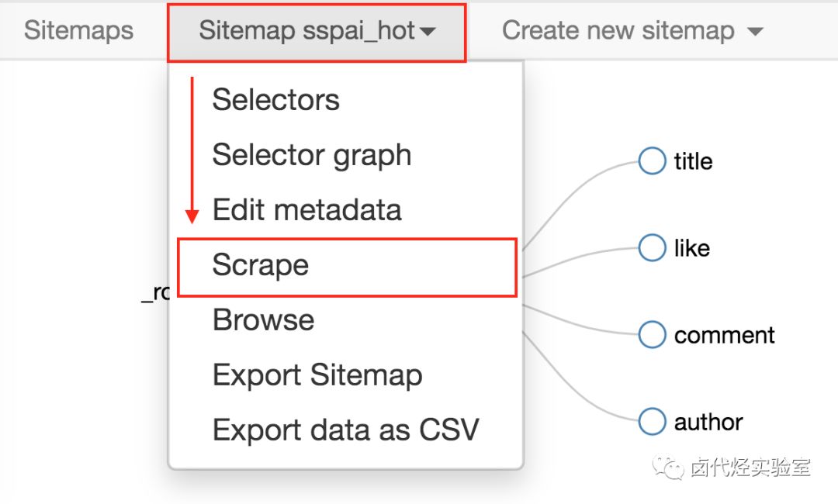838x504 pixels.
Task: Click the author node circle
Action: pos(652,422)
